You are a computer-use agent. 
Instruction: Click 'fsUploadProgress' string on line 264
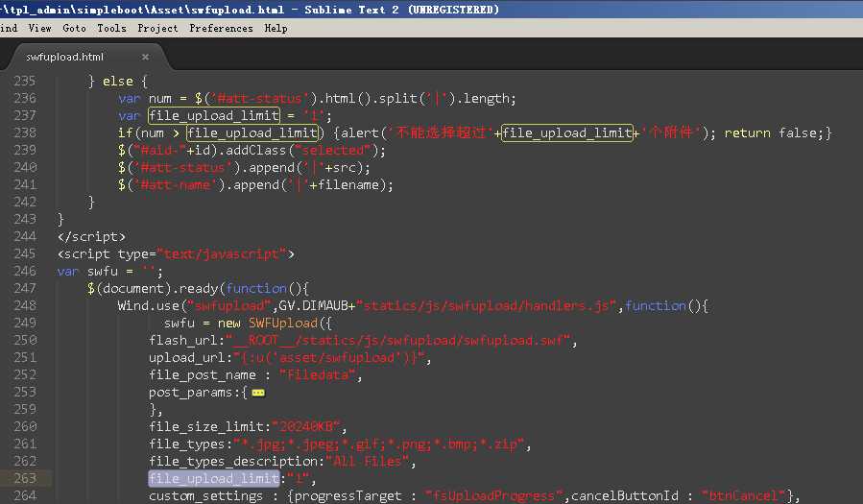coord(494,496)
